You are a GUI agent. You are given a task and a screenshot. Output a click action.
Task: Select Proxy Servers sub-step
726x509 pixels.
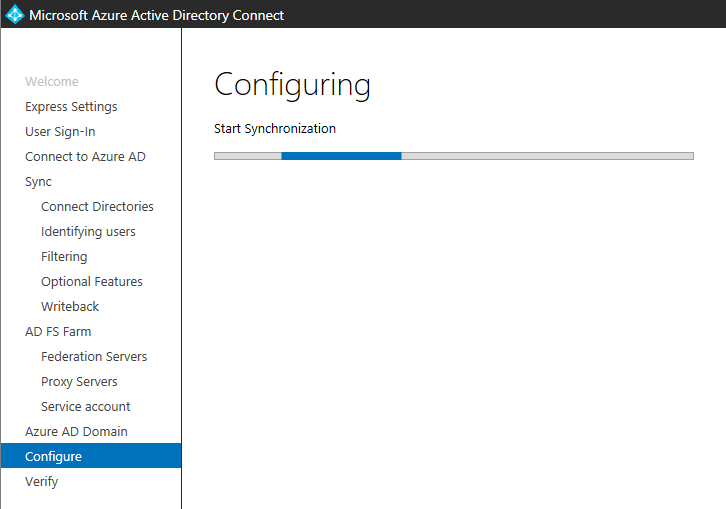point(79,382)
